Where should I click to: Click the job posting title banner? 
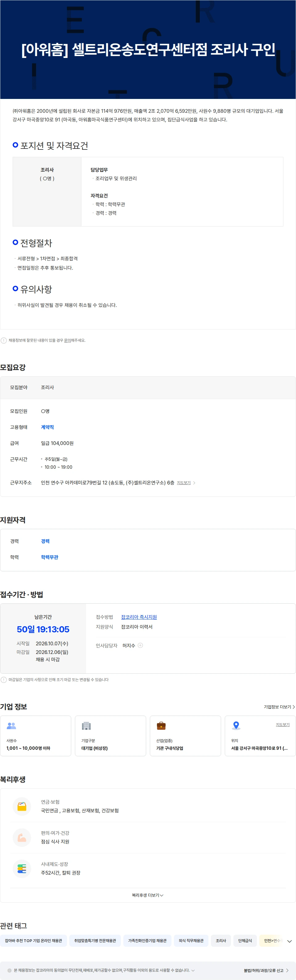coord(148,49)
